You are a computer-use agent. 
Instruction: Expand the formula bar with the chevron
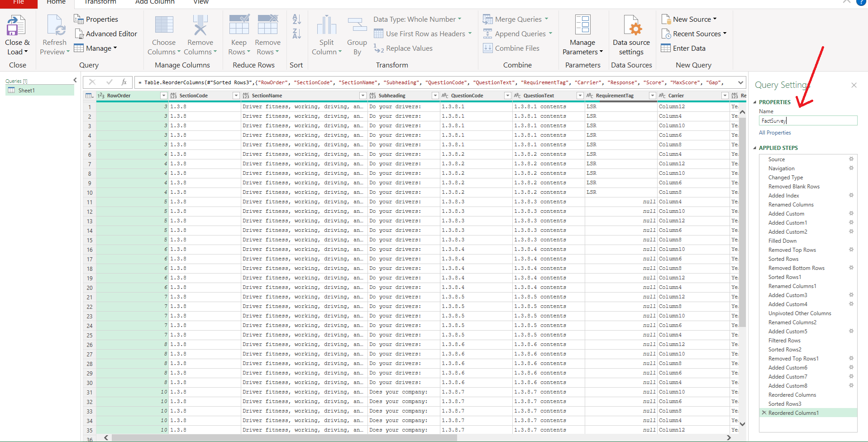pyautogui.click(x=740, y=82)
